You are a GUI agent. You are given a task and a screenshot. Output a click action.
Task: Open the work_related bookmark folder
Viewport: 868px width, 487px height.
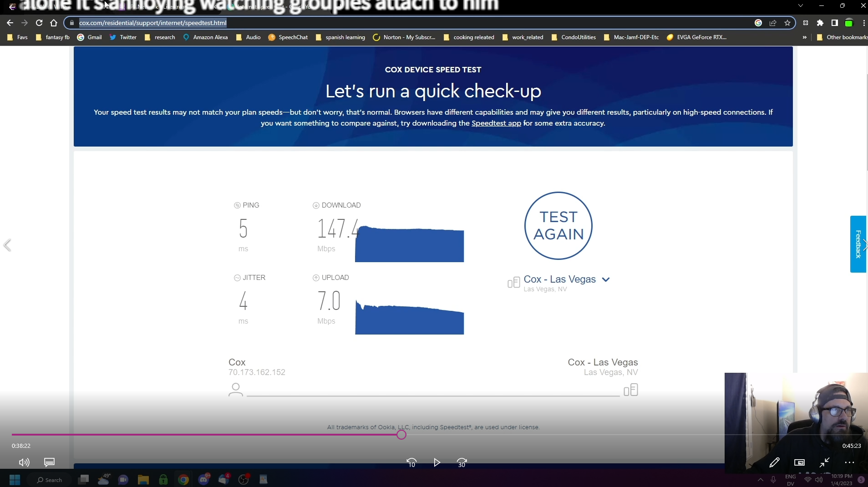click(523, 37)
